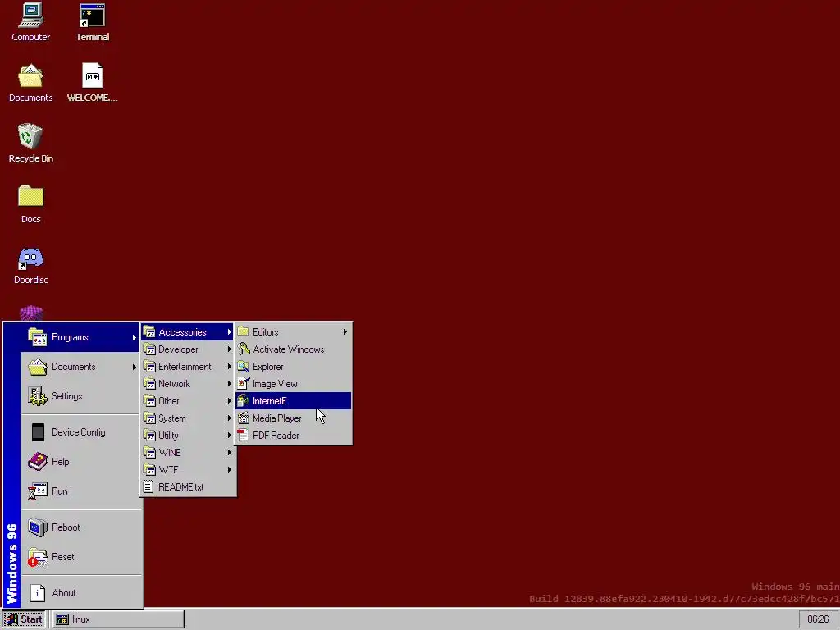The image size is (840, 630).
Task: Click the Run icon in Start menu
Action: tap(38, 491)
